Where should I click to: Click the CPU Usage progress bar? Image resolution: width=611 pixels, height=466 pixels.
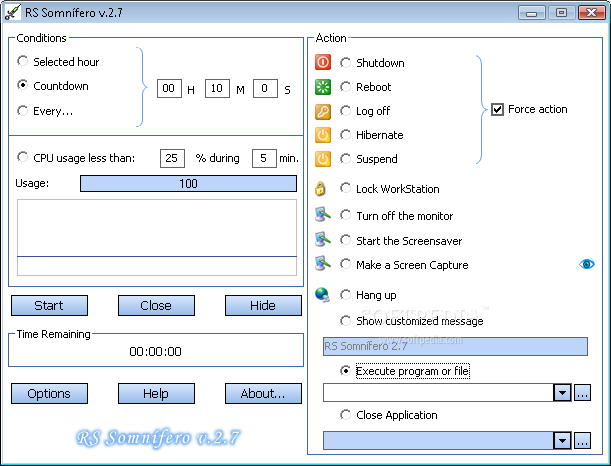pos(188,184)
